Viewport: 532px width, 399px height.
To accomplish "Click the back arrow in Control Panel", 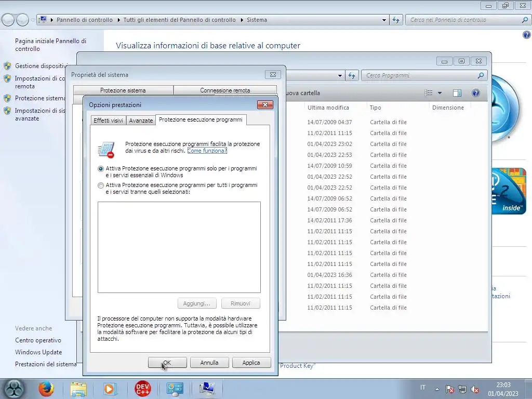I will tap(8, 20).
